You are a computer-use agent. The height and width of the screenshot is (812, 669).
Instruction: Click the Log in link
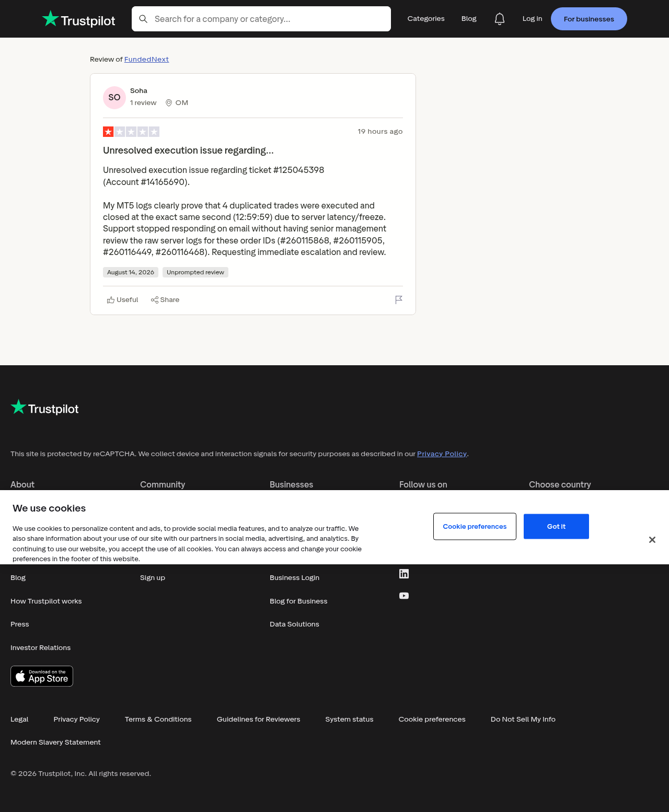[532, 19]
